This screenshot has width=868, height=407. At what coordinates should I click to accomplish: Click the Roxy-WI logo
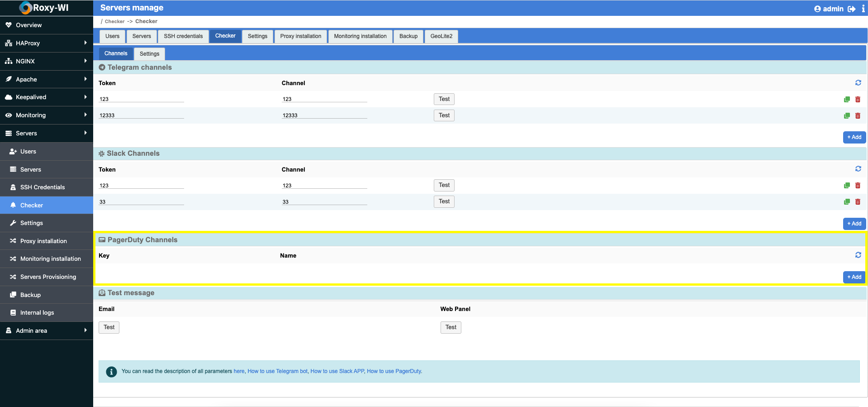pos(44,8)
